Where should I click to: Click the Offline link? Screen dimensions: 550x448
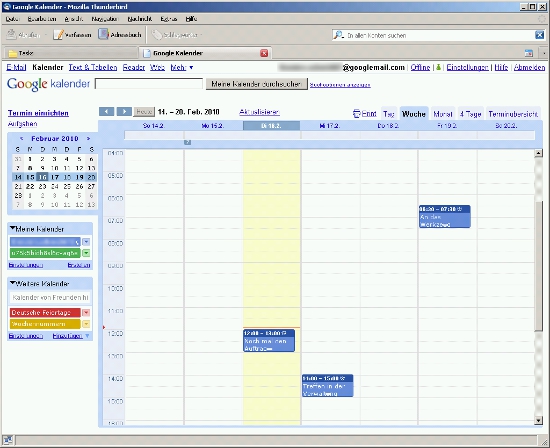(420, 67)
